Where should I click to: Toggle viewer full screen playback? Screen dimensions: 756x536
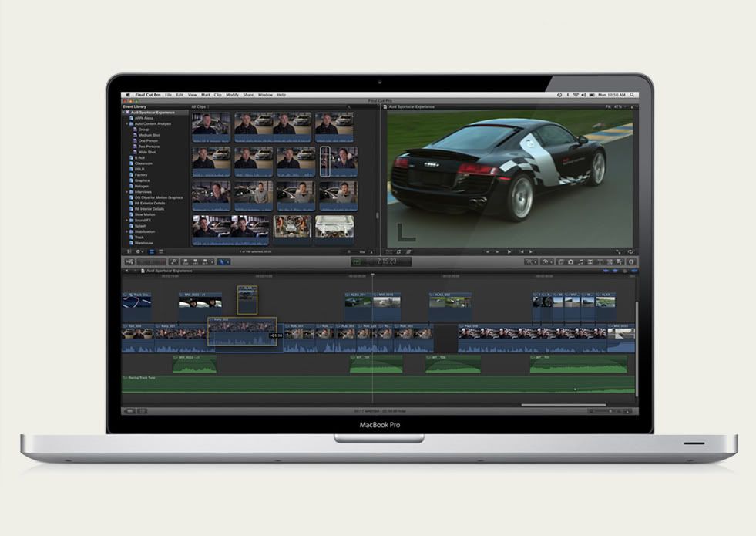point(618,252)
